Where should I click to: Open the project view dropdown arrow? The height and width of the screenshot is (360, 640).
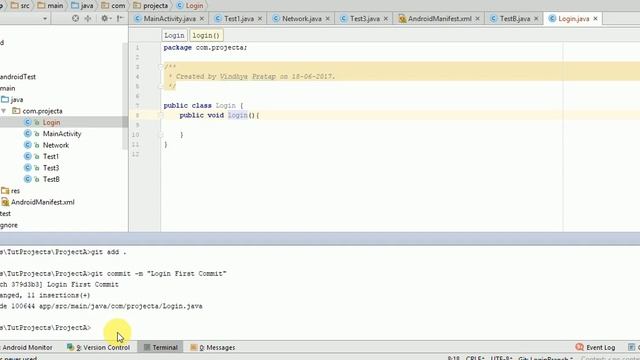(x=45, y=19)
